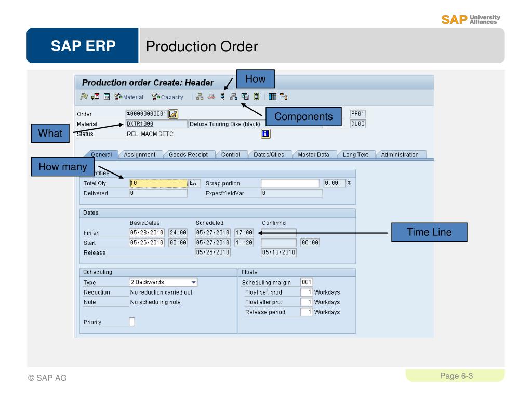
Task: Click the Cost calculator icon
Action: click(107, 97)
